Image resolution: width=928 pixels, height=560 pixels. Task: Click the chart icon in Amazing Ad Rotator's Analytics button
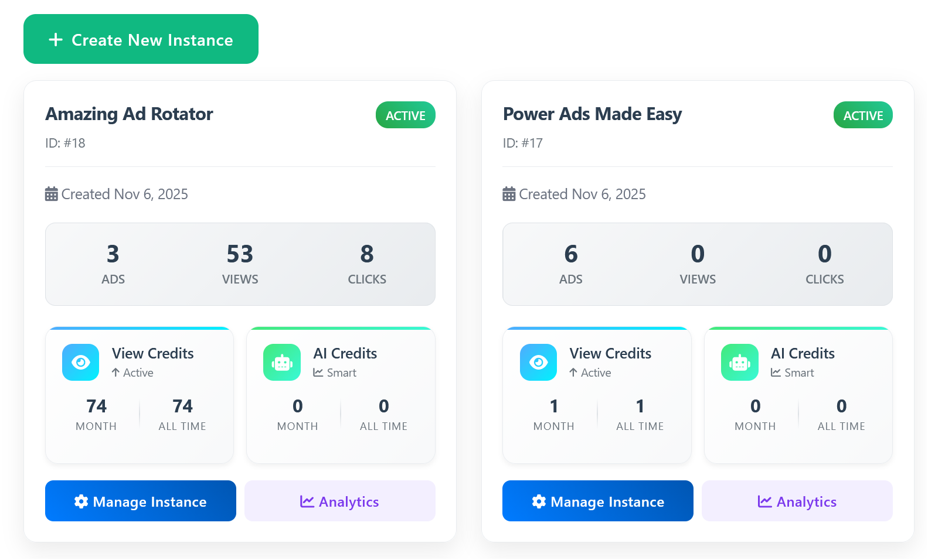(307, 501)
